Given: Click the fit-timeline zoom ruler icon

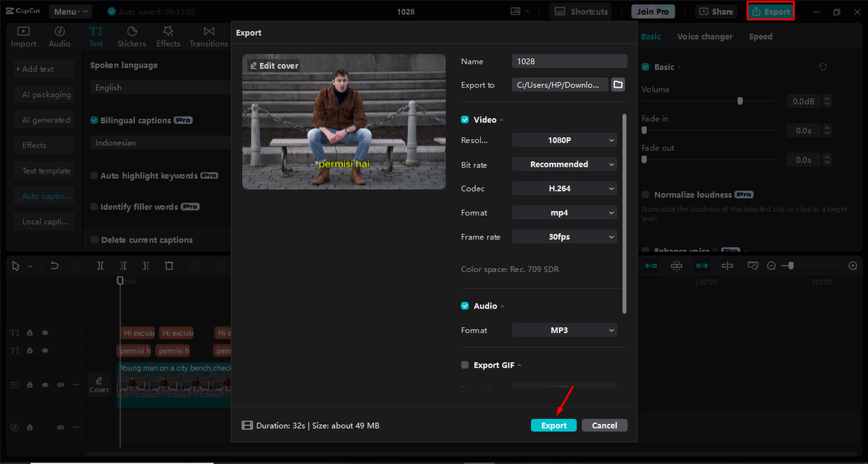Looking at the screenshot, I should (753, 266).
